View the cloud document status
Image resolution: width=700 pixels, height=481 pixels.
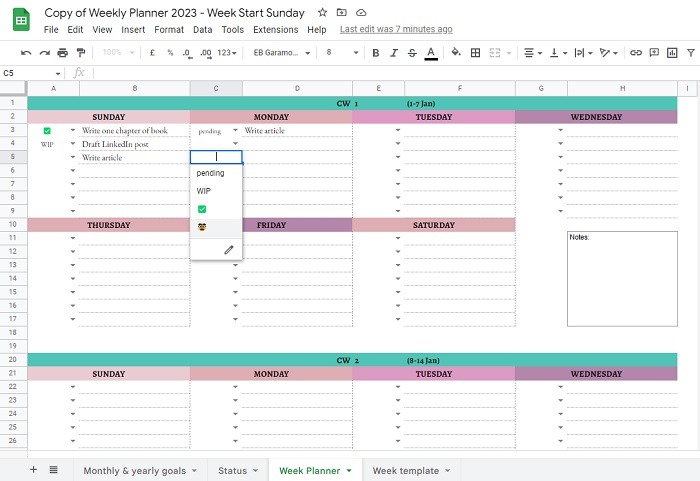[x=361, y=13]
